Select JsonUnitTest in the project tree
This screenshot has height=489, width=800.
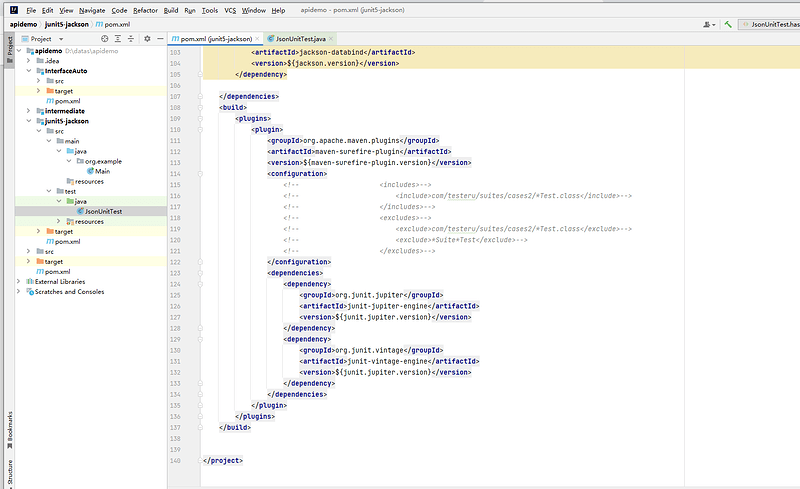103,211
